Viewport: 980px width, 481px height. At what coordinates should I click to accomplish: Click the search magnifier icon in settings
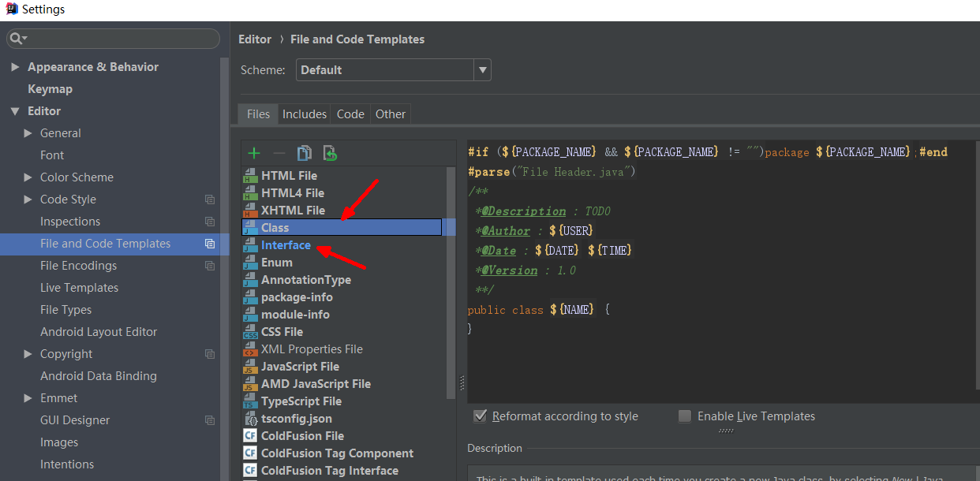point(19,39)
